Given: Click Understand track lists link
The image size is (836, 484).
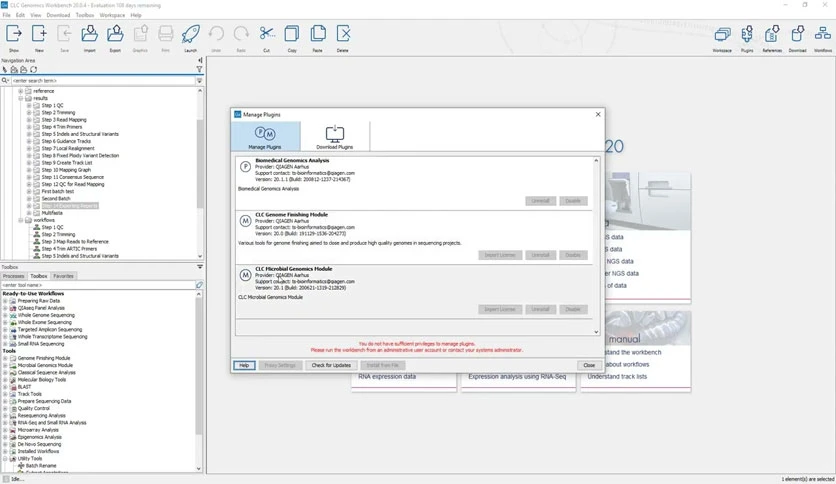Looking at the screenshot, I should pyautogui.click(x=617, y=376).
